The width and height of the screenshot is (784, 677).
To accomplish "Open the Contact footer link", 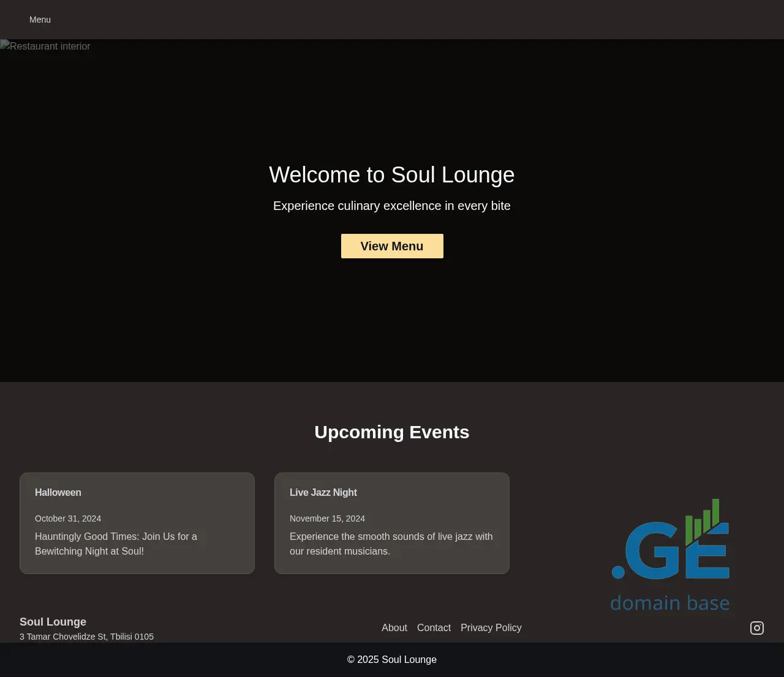I will [434, 628].
